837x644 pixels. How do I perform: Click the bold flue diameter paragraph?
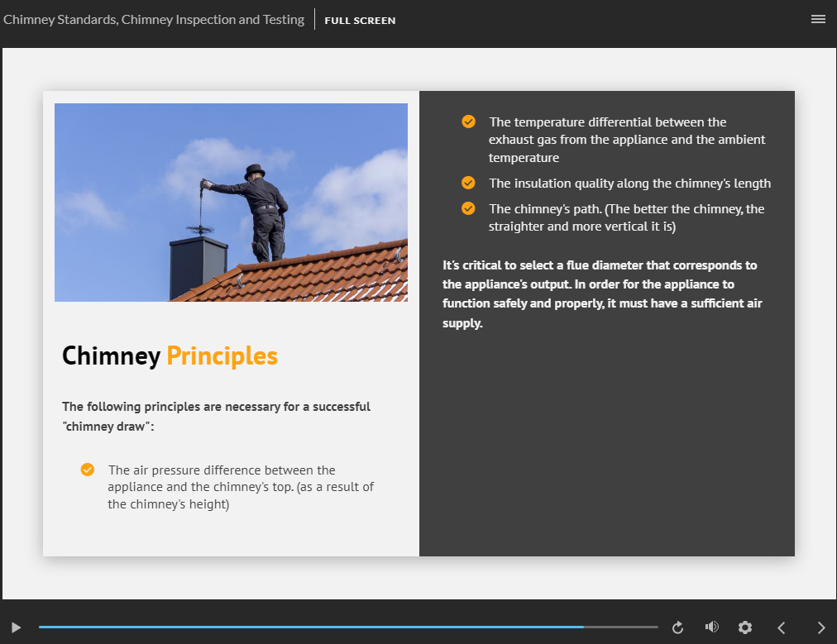(x=601, y=294)
